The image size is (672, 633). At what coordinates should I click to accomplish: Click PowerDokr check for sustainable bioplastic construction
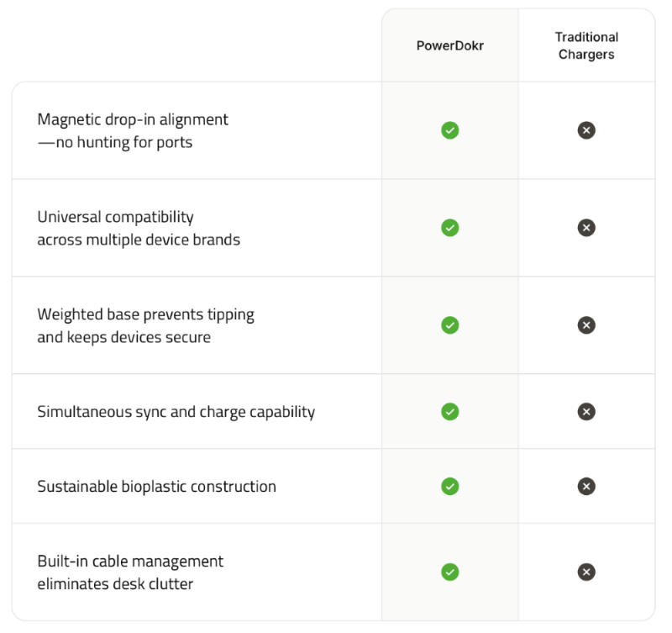[450, 486]
